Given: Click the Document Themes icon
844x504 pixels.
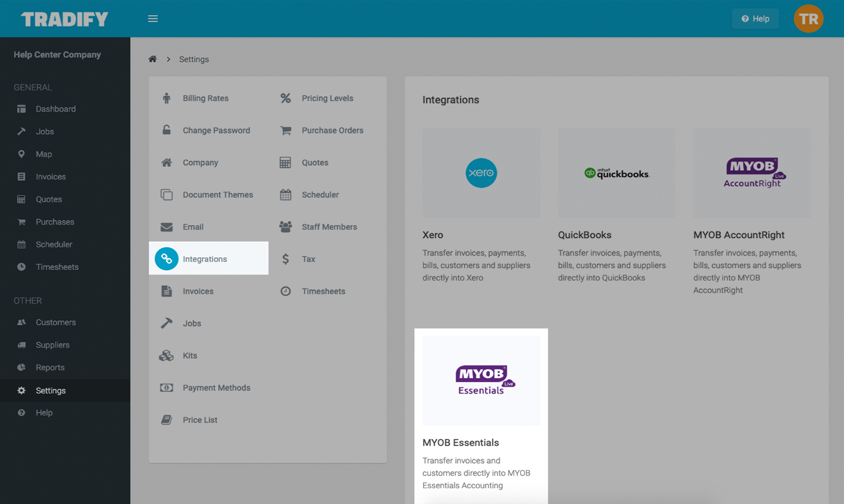Looking at the screenshot, I should [x=166, y=194].
